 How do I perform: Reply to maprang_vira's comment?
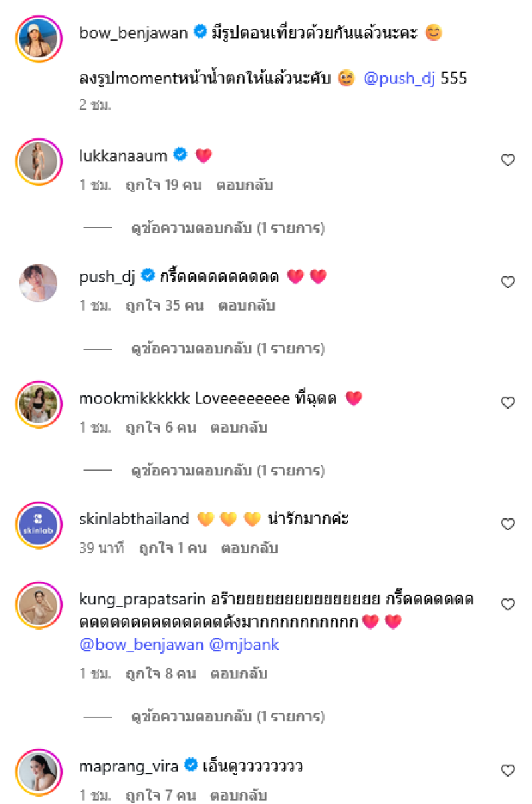239,795
